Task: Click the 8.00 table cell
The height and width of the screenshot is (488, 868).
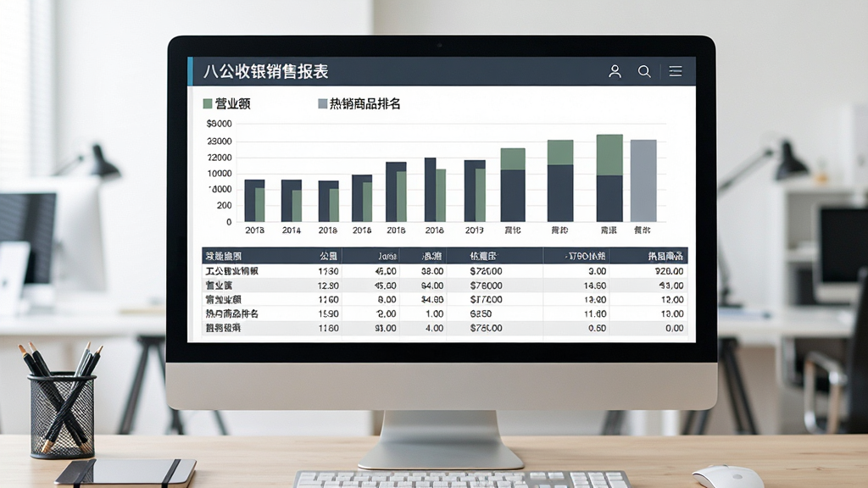Action: pyautogui.click(x=387, y=299)
